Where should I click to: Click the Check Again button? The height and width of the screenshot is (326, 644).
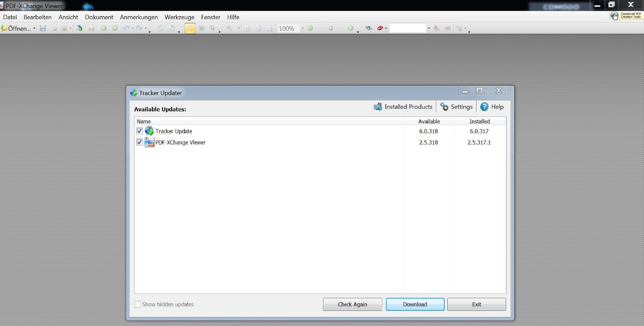coord(353,304)
